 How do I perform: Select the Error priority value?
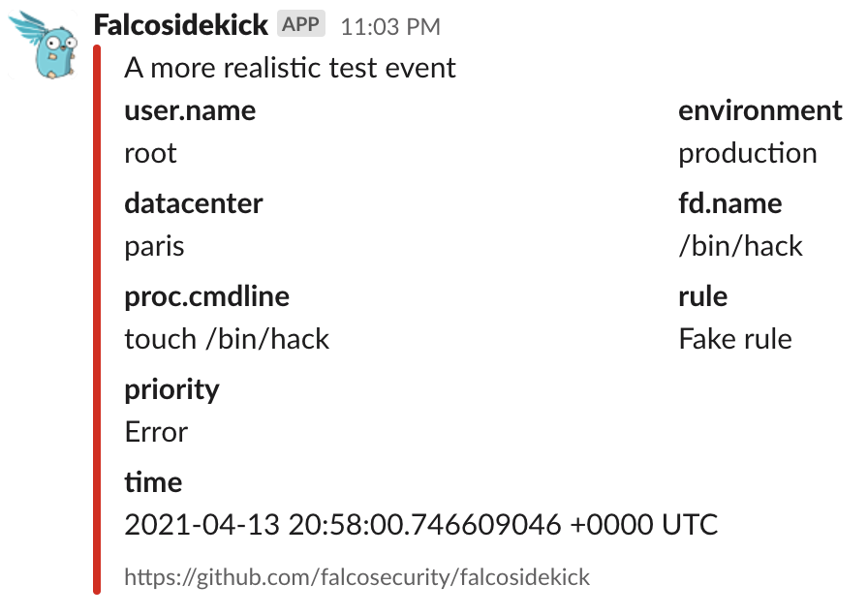point(156,432)
